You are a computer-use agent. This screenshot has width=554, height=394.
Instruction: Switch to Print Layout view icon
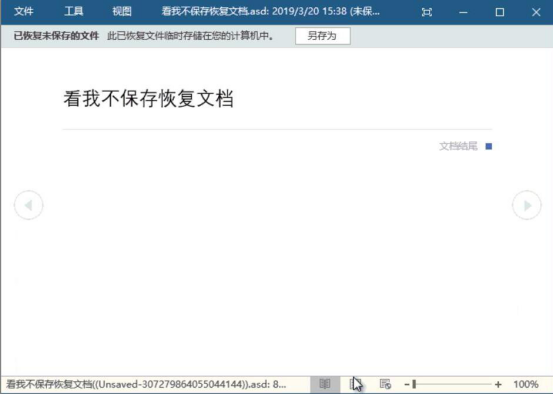(355, 384)
